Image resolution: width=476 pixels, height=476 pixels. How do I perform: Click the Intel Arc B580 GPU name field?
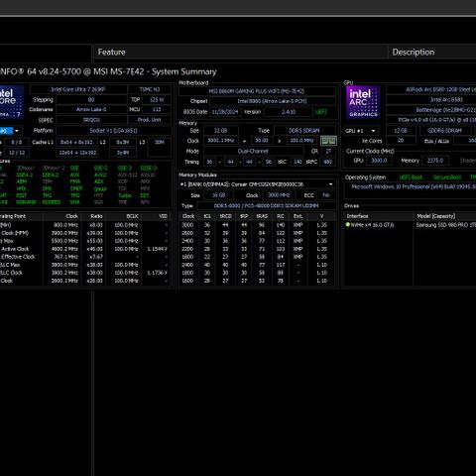[x=431, y=99]
